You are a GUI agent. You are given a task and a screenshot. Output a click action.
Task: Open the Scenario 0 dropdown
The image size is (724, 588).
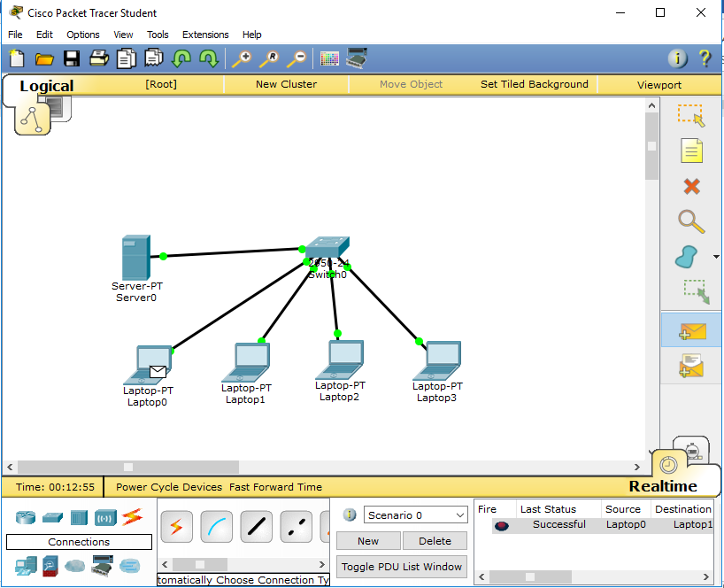[x=415, y=514]
